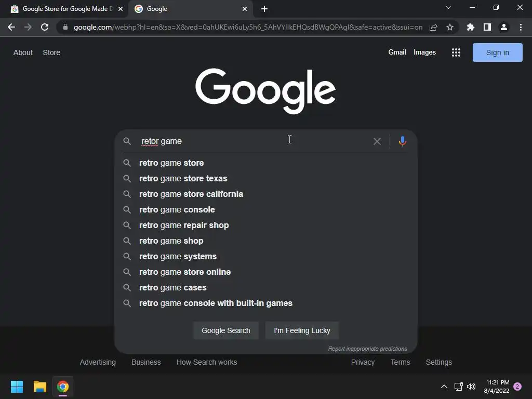Image resolution: width=532 pixels, height=399 pixels.
Task: Open the Store link
Action: point(51,52)
